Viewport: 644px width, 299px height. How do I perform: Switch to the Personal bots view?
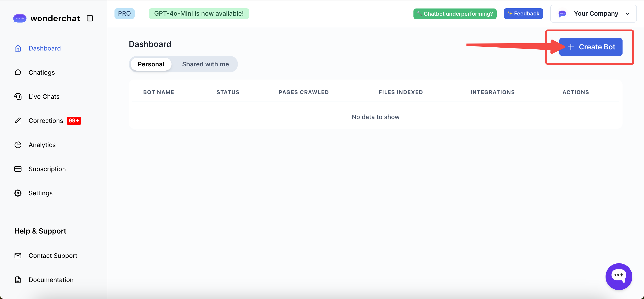[151, 64]
